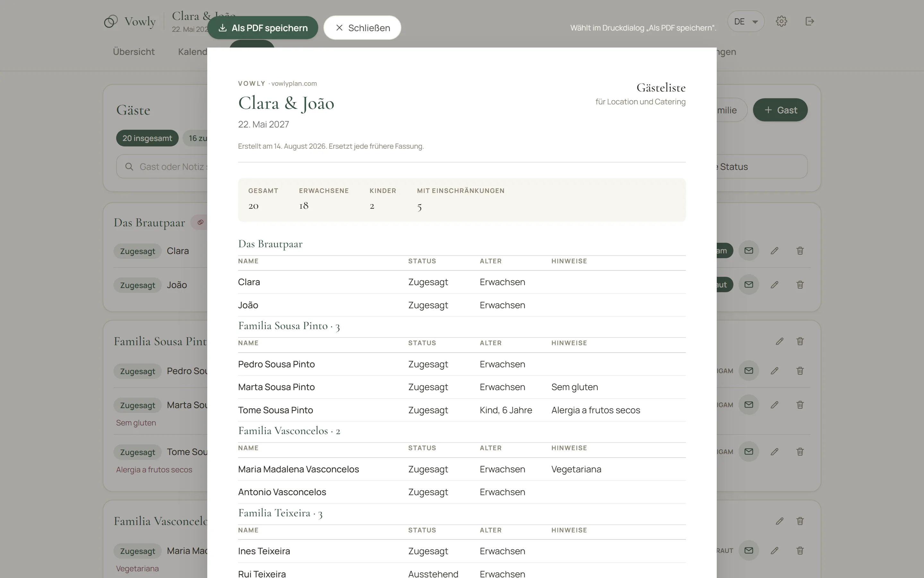Delete João using the trash icon
This screenshot has width=924, height=578.
[800, 285]
